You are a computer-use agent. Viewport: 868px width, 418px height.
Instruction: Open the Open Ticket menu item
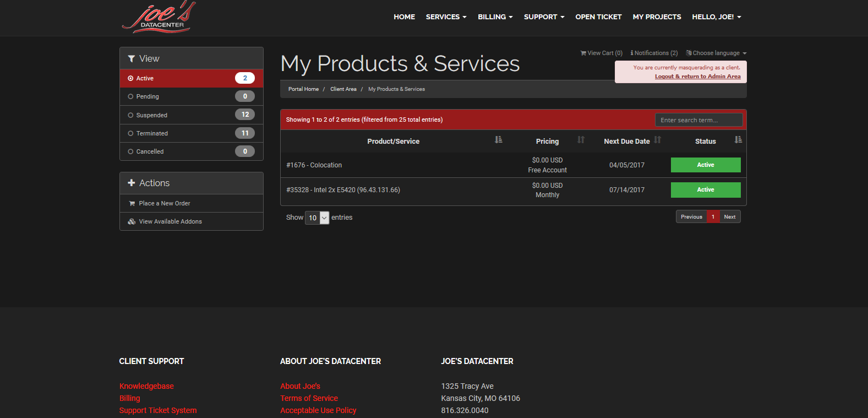point(598,17)
